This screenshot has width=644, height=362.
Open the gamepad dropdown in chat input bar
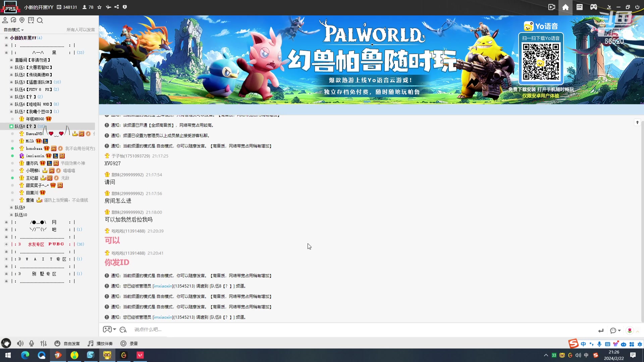pos(109,329)
